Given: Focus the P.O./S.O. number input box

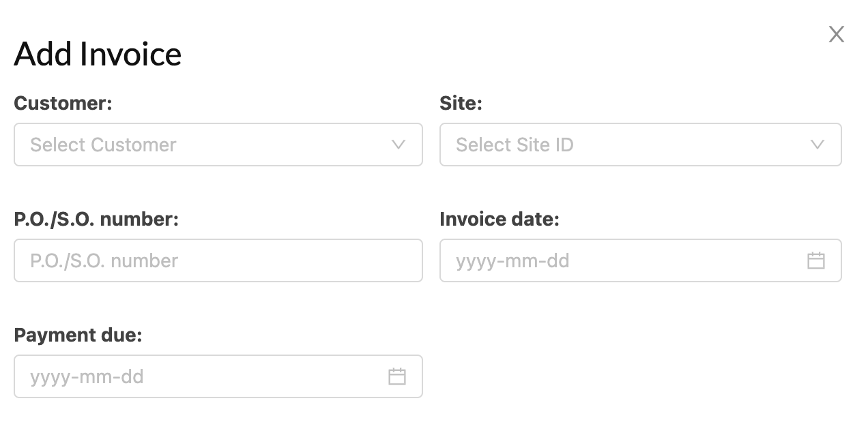Looking at the screenshot, I should pos(218,260).
